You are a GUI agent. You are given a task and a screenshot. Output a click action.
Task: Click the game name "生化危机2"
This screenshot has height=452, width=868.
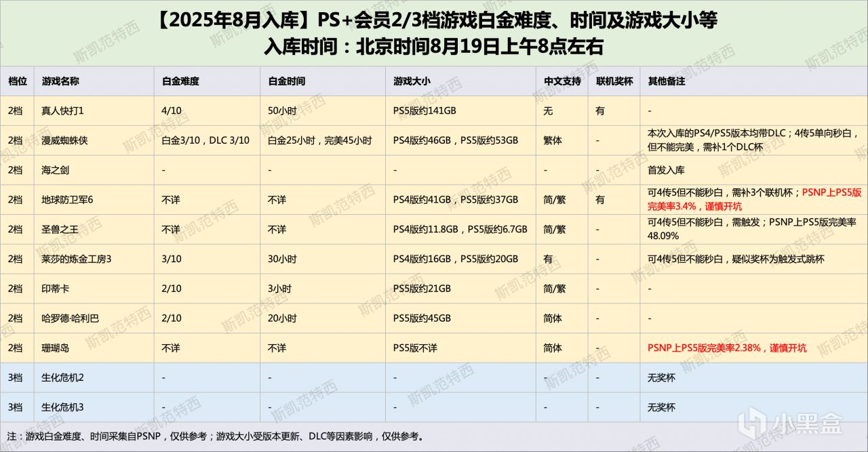tap(62, 378)
